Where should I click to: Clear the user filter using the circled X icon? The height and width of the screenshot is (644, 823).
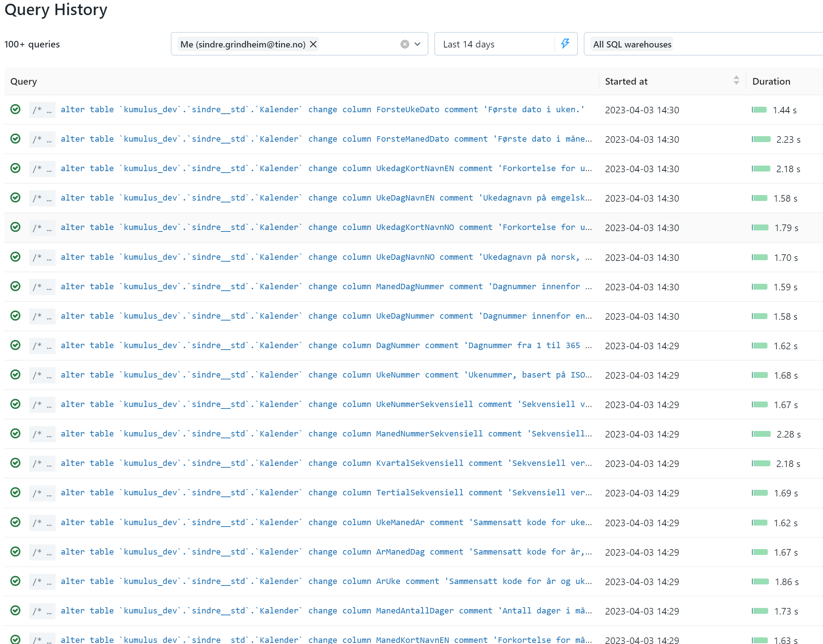tap(405, 44)
